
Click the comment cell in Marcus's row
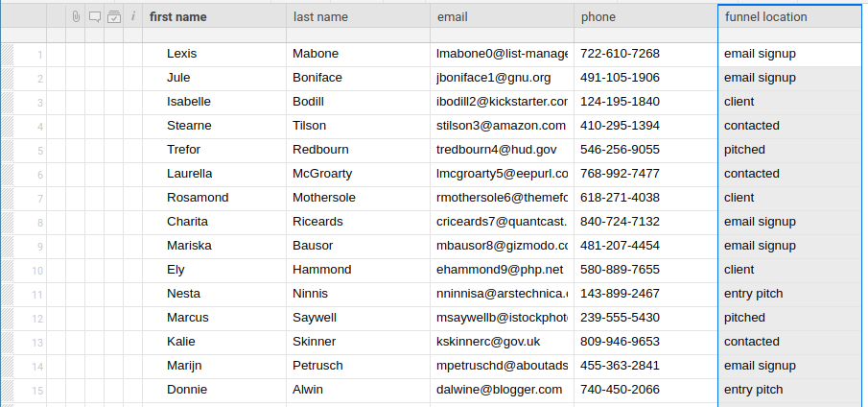(95, 318)
